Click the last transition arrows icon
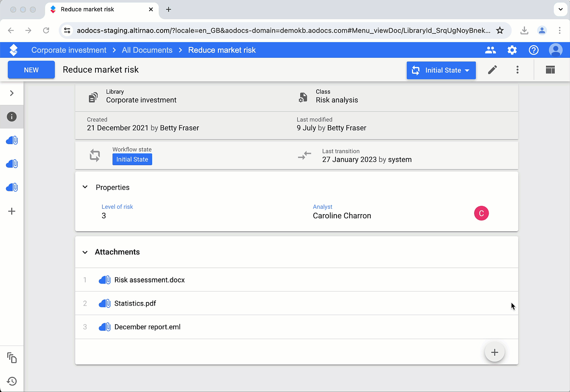The image size is (570, 392). click(x=305, y=155)
